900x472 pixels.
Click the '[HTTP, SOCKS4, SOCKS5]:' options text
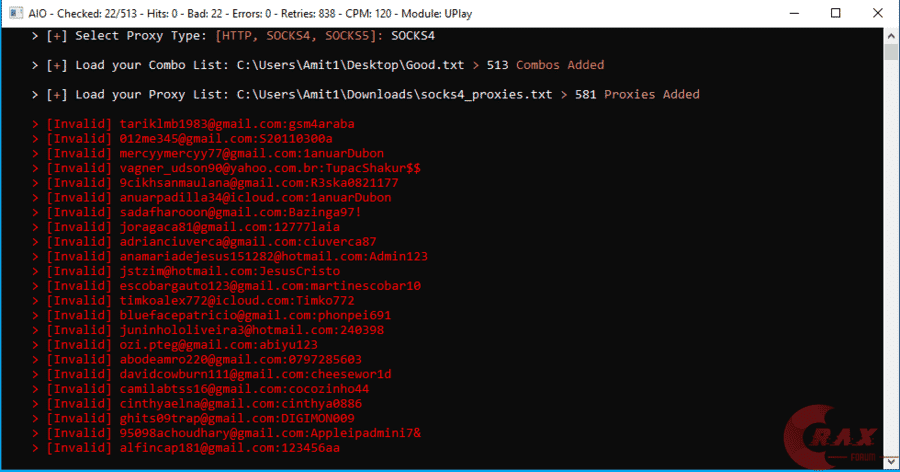tap(299, 36)
